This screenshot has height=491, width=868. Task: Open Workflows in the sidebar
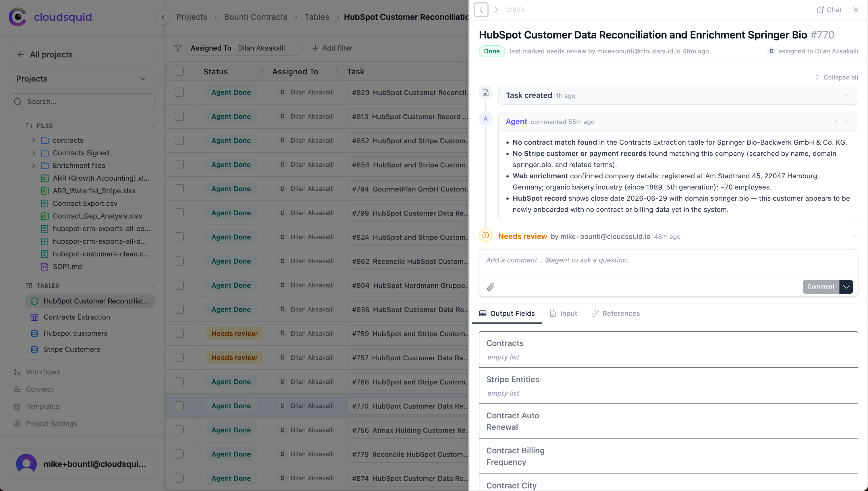pyautogui.click(x=37, y=372)
